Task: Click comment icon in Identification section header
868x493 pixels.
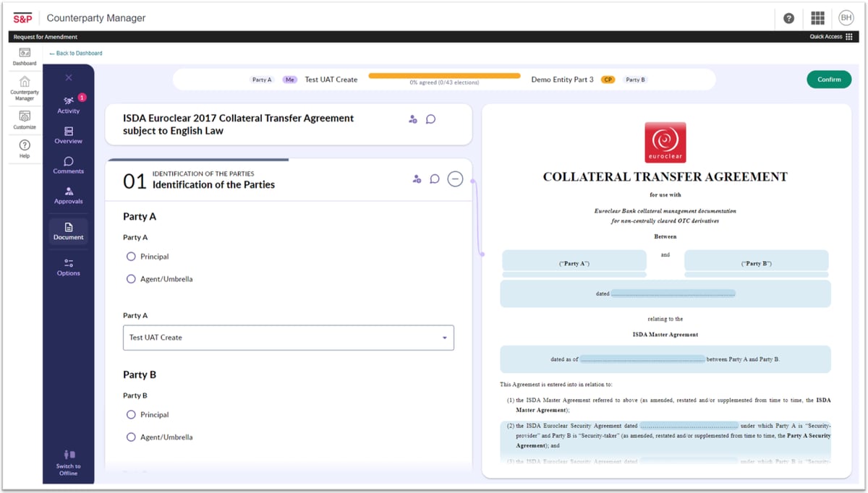Action: click(x=435, y=179)
